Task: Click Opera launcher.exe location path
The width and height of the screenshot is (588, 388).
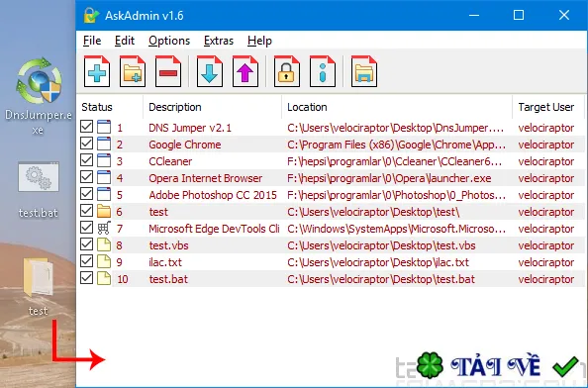Action: pos(389,178)
